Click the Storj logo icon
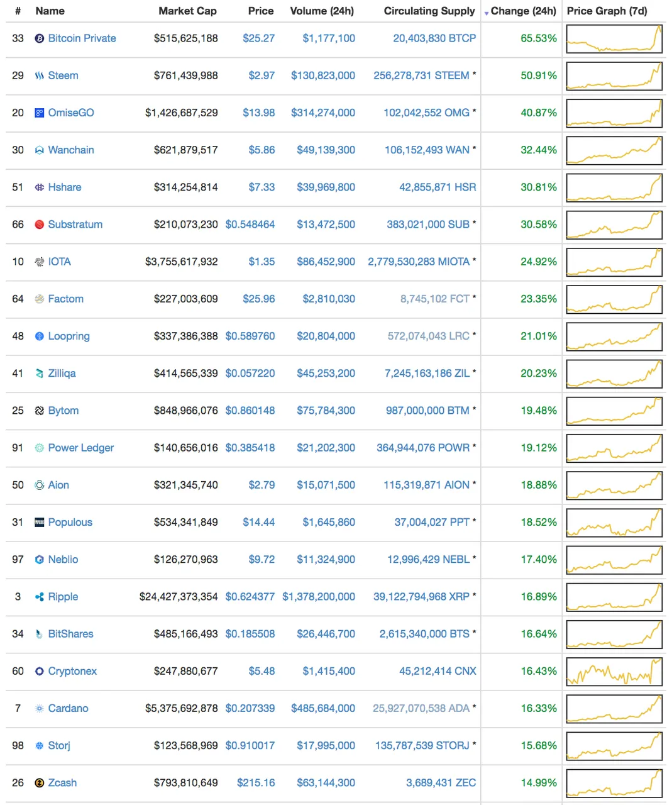 [40, 746]
